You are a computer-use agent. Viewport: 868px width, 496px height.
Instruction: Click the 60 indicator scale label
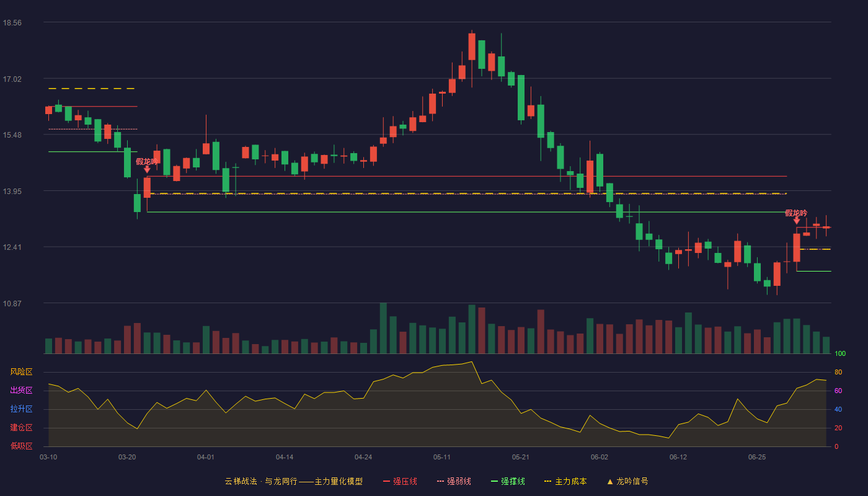pos(838,391)
